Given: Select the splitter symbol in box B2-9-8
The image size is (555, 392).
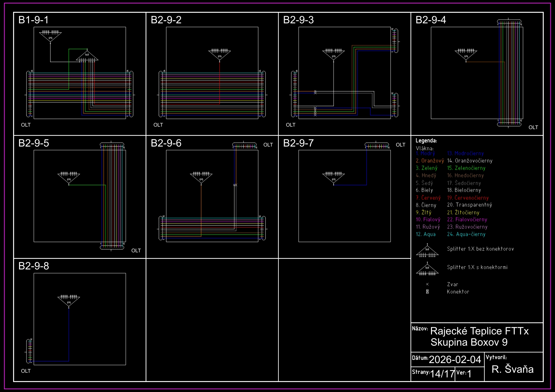Looking at the screenshot, I should [69, 301].
